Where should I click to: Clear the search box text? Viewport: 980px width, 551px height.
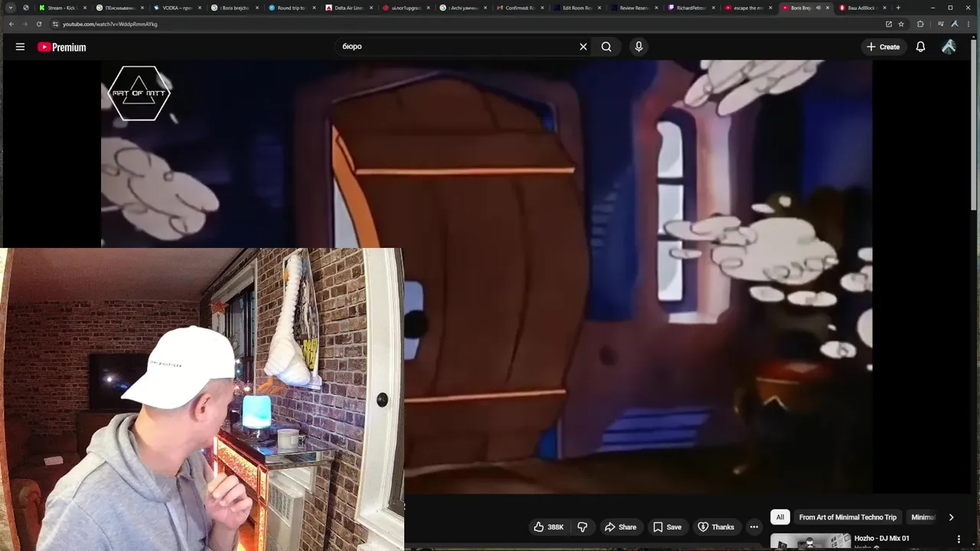click(583, 47)
